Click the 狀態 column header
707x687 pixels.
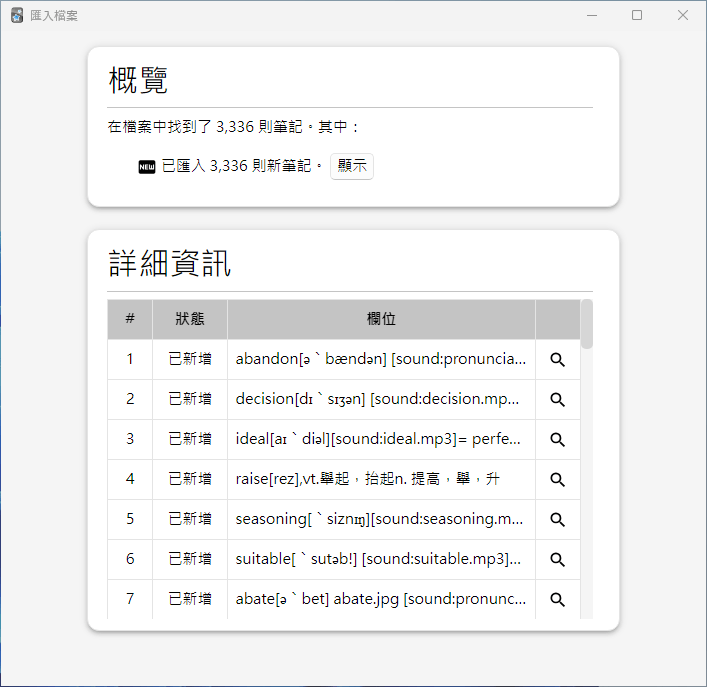190,319
